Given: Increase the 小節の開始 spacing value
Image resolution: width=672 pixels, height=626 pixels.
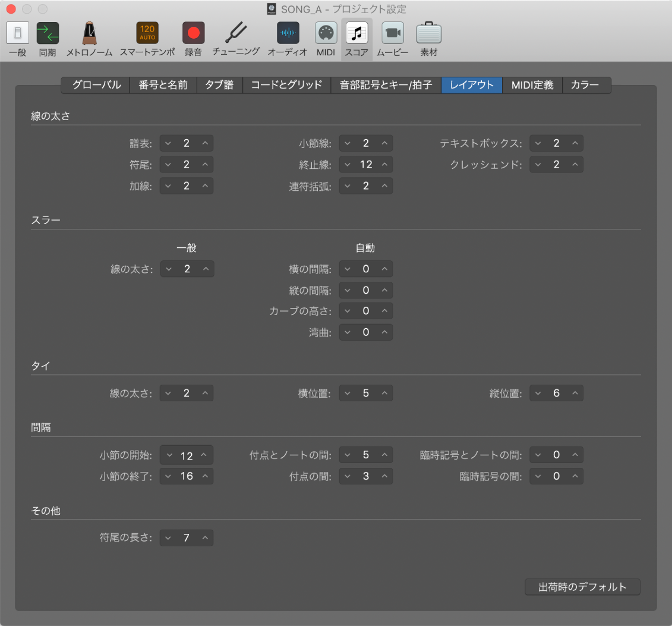Looking at the screenshot, I should pos(204,455).
